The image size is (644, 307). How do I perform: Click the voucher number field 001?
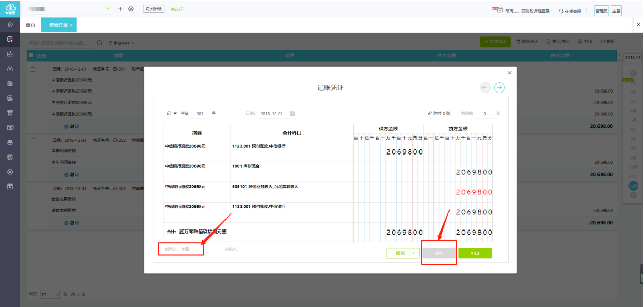coord(200,114)
